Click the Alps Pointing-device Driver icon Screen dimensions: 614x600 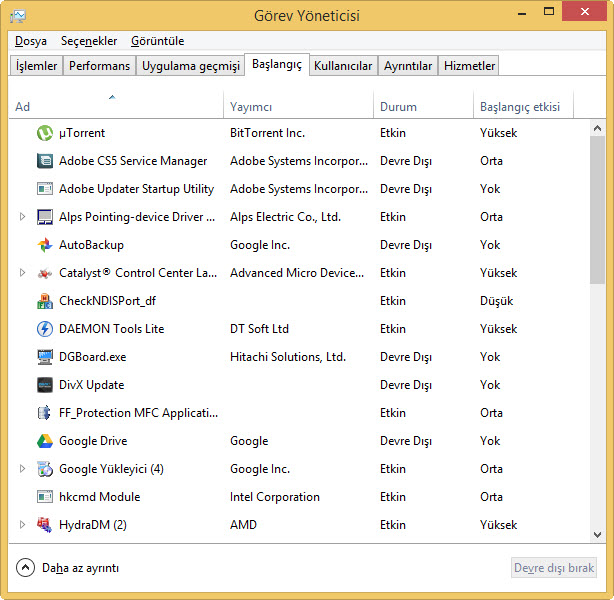click(x=45, y=217)
